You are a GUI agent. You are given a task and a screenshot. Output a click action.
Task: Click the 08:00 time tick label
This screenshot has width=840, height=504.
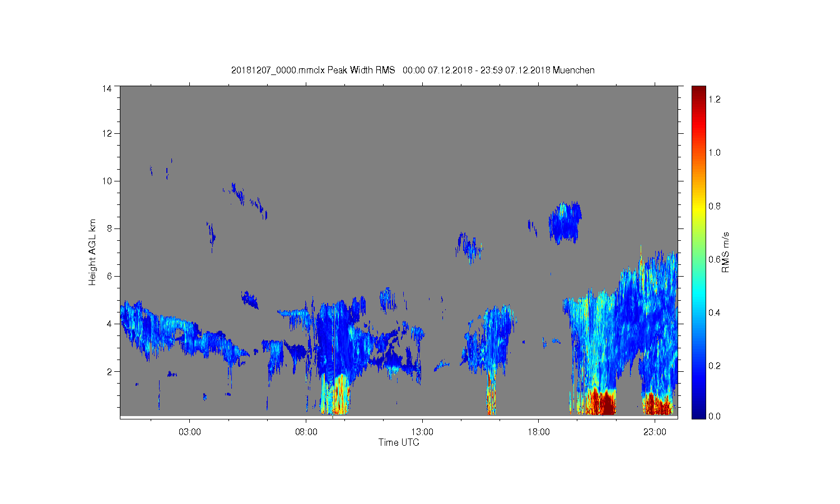point(306,432)
